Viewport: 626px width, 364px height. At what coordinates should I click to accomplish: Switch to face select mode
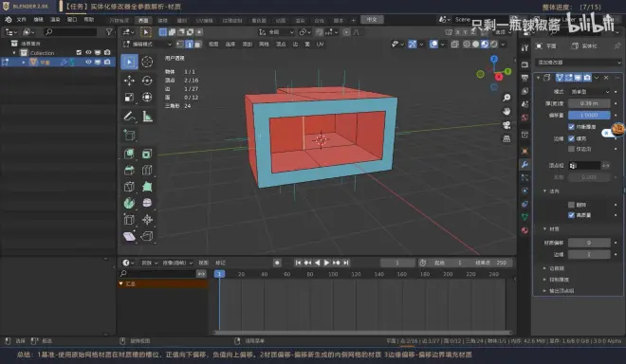pyautogui.click(x=198, y=44)
